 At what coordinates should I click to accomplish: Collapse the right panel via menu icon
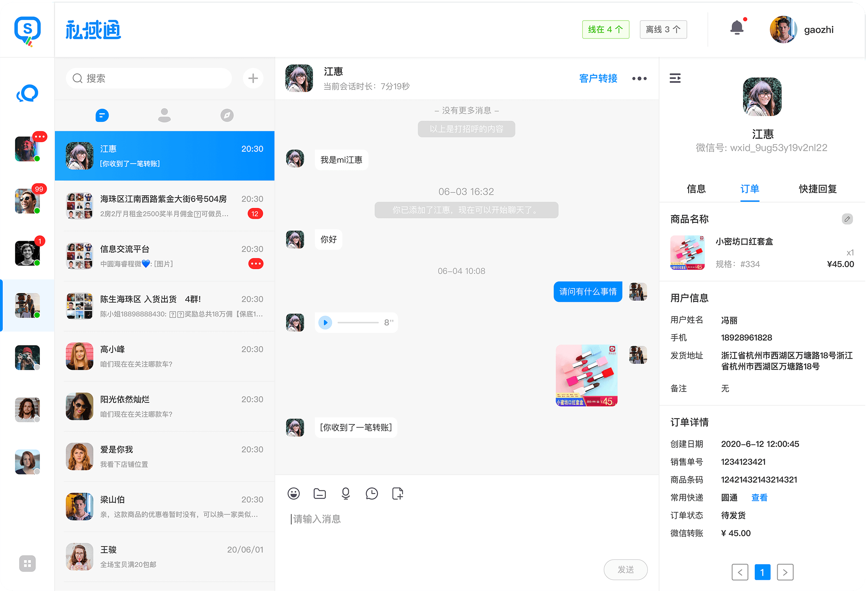coord(675,78)
